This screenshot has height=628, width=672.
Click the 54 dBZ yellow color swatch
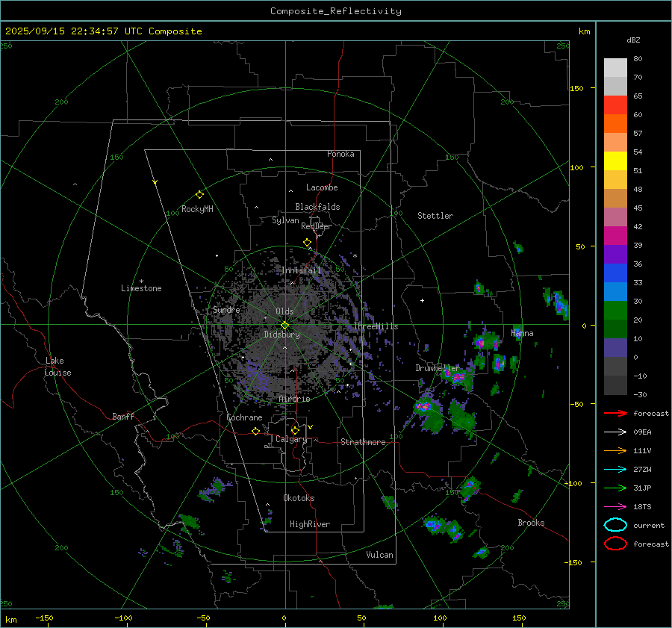[615, 161]
